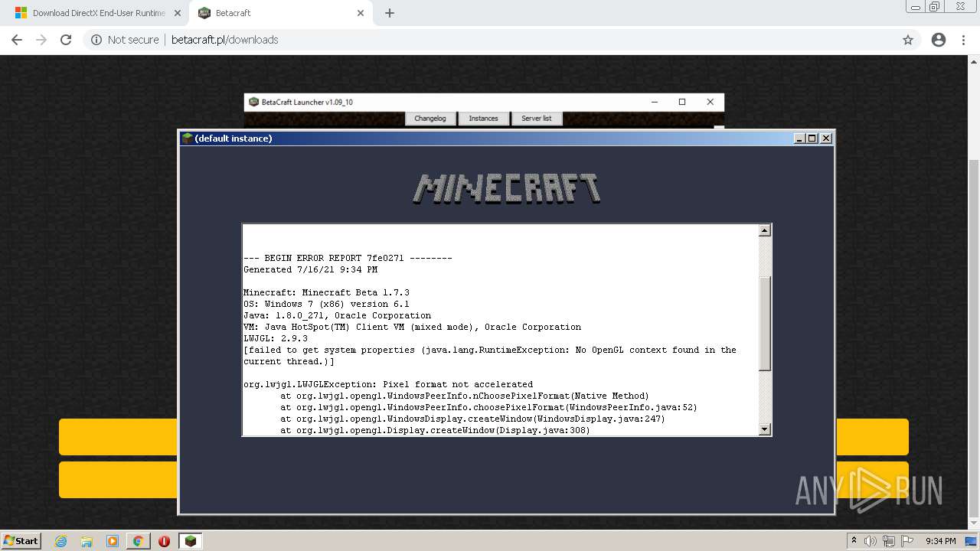Image resolution: width=980 pixels, height=551 pixels.
Task: Click 'OS: Windows 7 (x86) version 6.1' line
Action: (x=326, y=304)
